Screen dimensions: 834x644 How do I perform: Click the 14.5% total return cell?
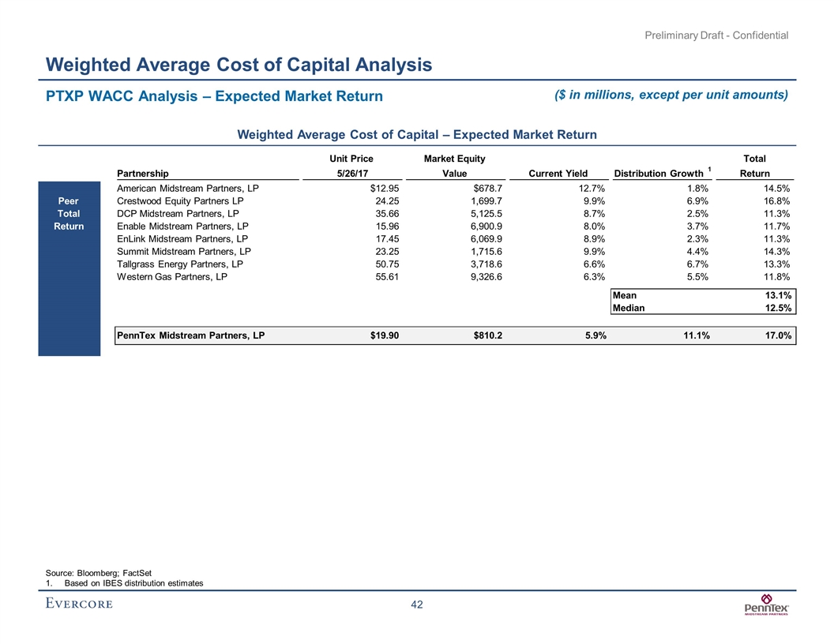(777, 188)
